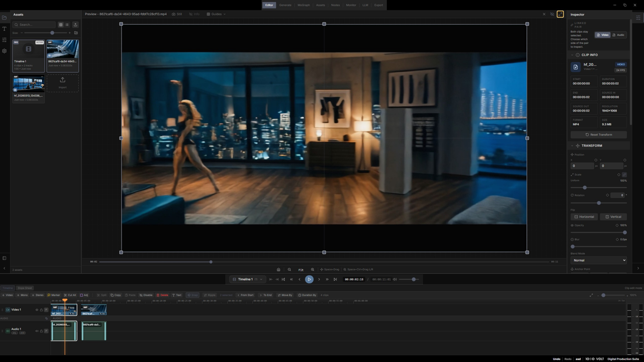
Task: Open the upload icon in the Assets panel
Action: [x=75, y=25]
